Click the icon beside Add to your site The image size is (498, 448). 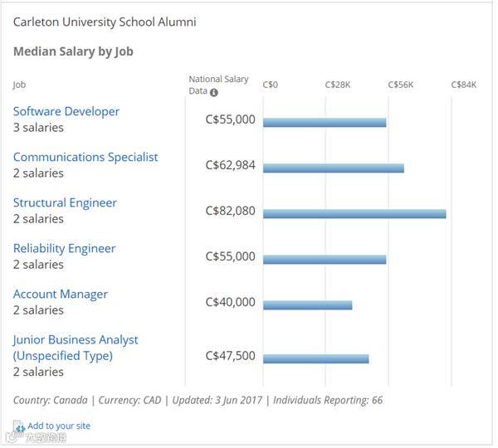click(19, 426)
